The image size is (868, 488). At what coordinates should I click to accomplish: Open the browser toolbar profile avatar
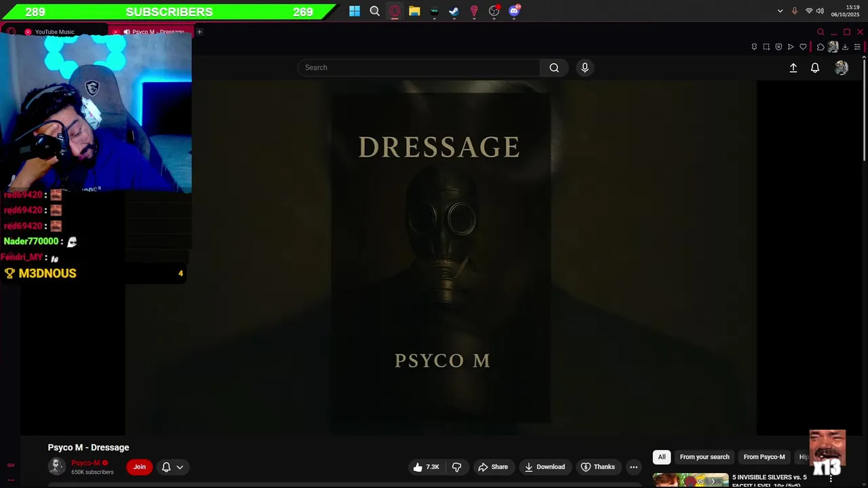click(833, 47)
